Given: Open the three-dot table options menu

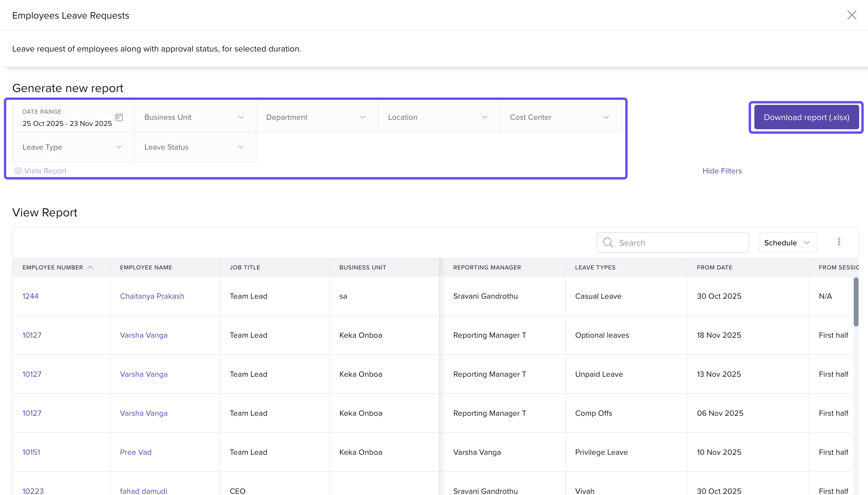Looking at the screenshot, I should 839,242.
